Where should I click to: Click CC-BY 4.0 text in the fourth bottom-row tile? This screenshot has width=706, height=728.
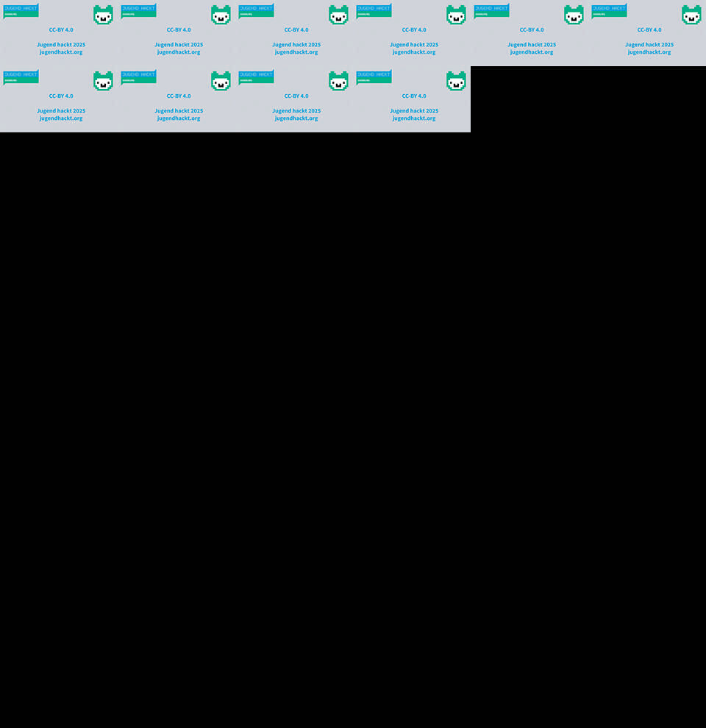pyautogui.click(x=414, y=96)
